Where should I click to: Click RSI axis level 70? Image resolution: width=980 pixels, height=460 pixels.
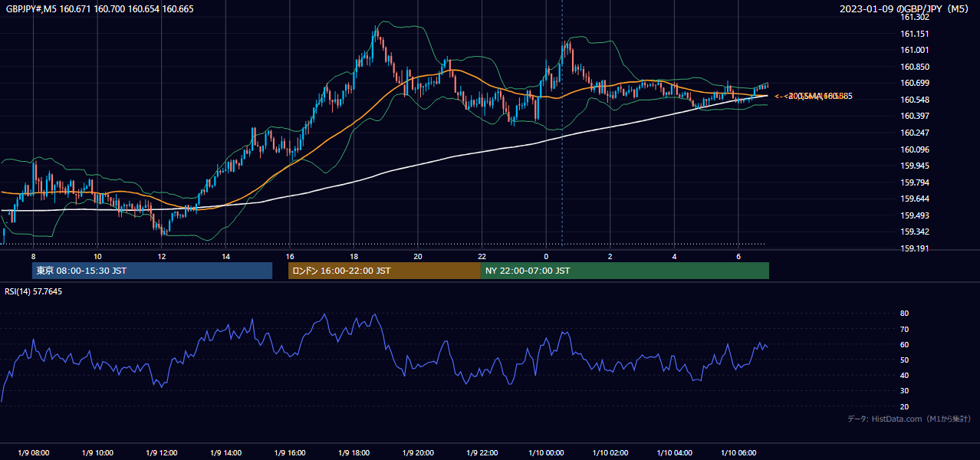pyautogui.click(x=904, y=329)
